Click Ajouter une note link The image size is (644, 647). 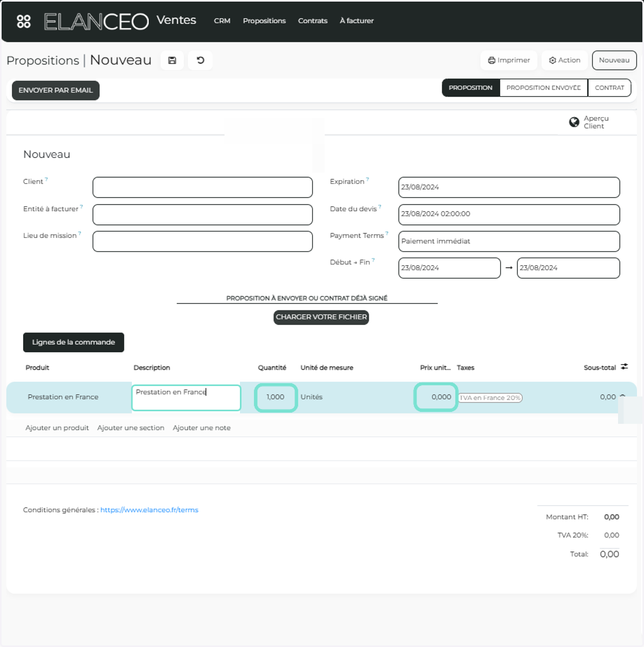[202, 428]
